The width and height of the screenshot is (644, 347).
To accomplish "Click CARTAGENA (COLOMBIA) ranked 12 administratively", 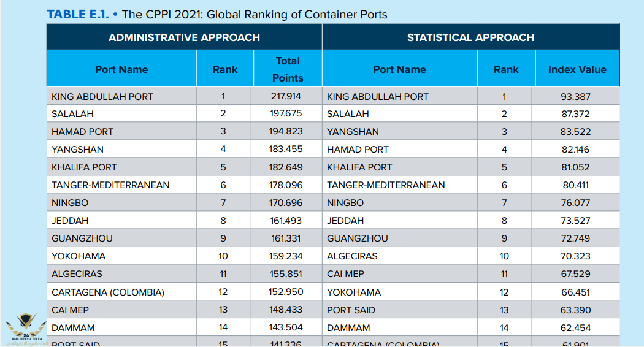I will click(x=108, y=292).
